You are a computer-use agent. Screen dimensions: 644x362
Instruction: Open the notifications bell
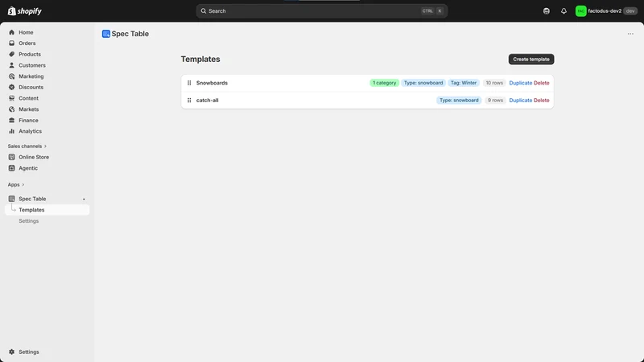(563, 11)
